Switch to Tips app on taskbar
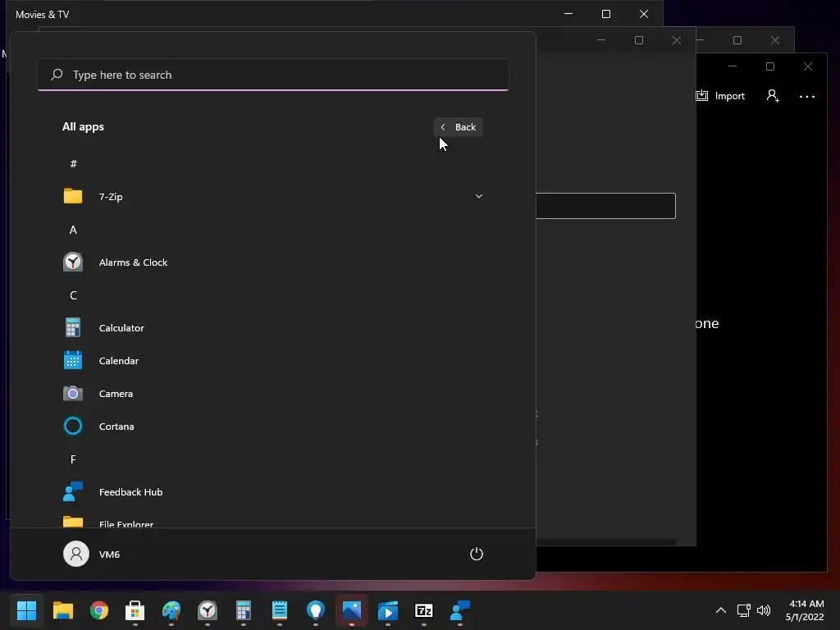Screen dimensions: 840x630 [x=316, y=610]
